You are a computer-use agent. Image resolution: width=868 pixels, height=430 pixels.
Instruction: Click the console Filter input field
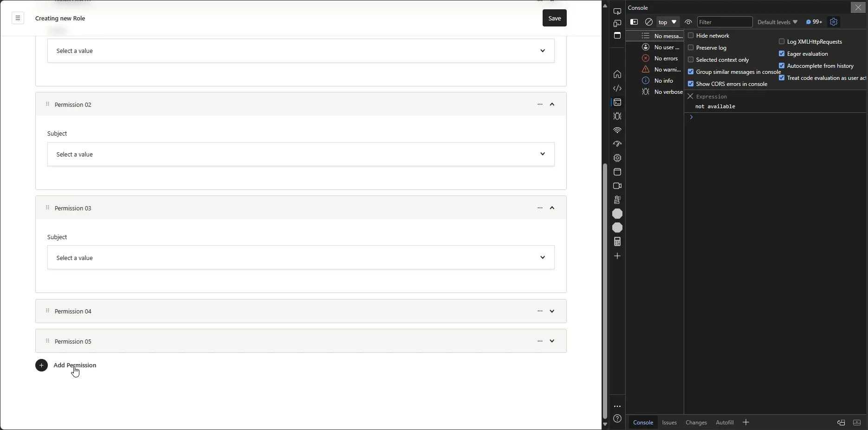725,22
